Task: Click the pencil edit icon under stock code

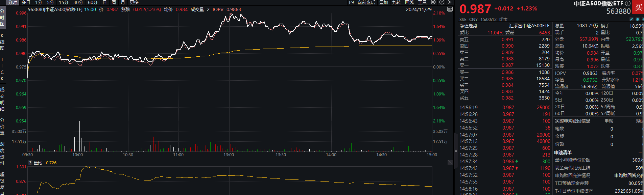Action: (631, 19)
